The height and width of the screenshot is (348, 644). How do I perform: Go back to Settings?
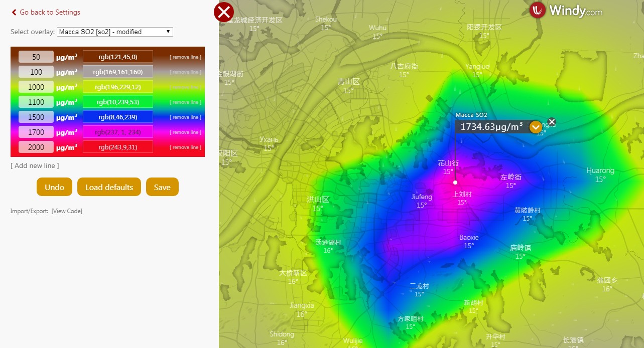click(46, 12)
